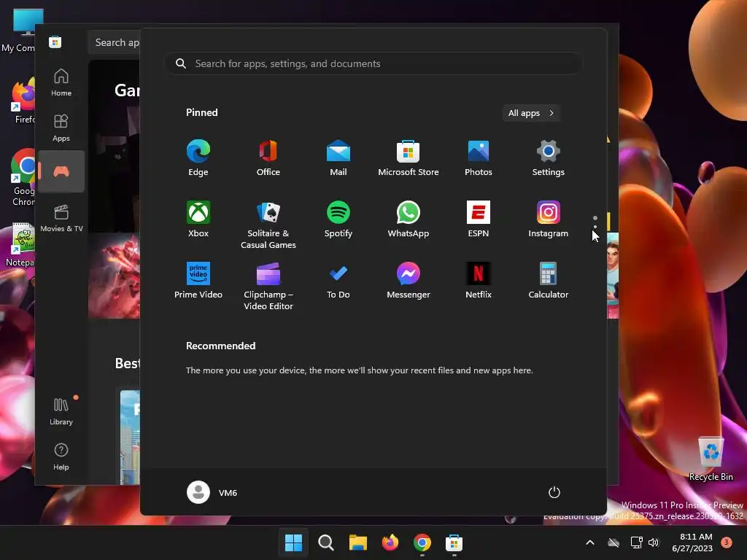Open the Netflix app
This screenshot has height=560, width=747.
point(479,281)
